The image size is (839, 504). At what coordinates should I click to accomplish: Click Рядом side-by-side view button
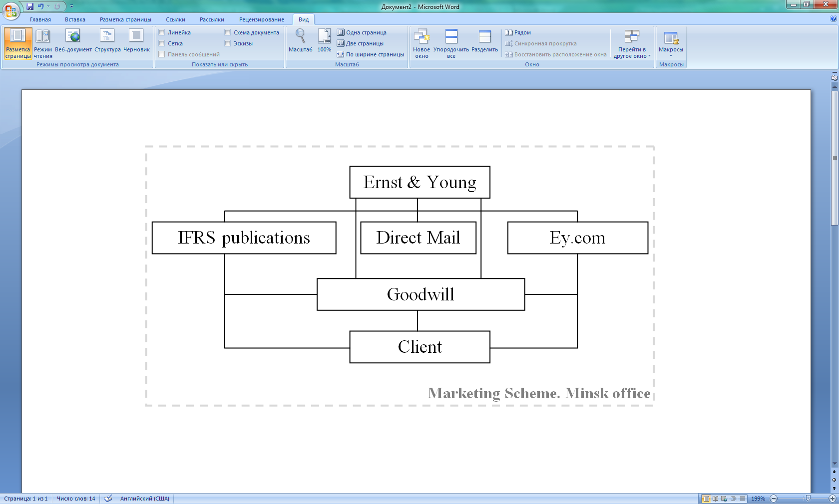[x=518, y=32]
